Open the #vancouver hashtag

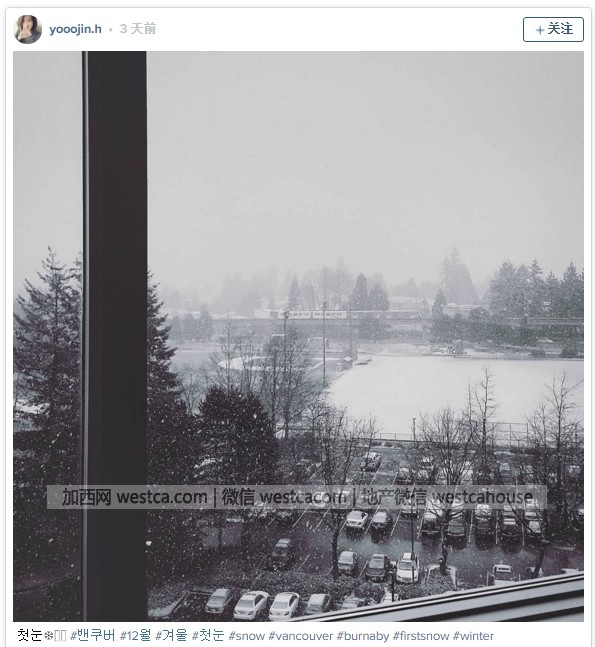(300, 636)
